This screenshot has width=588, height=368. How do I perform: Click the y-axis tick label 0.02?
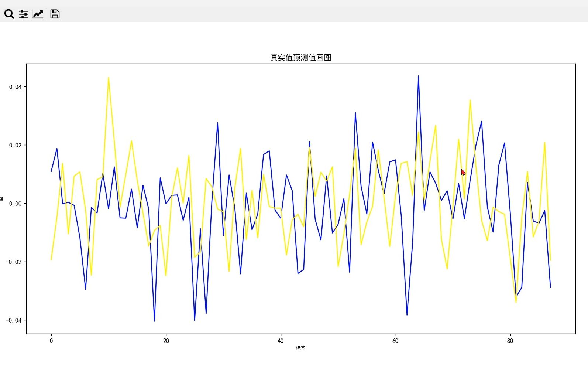15,145
